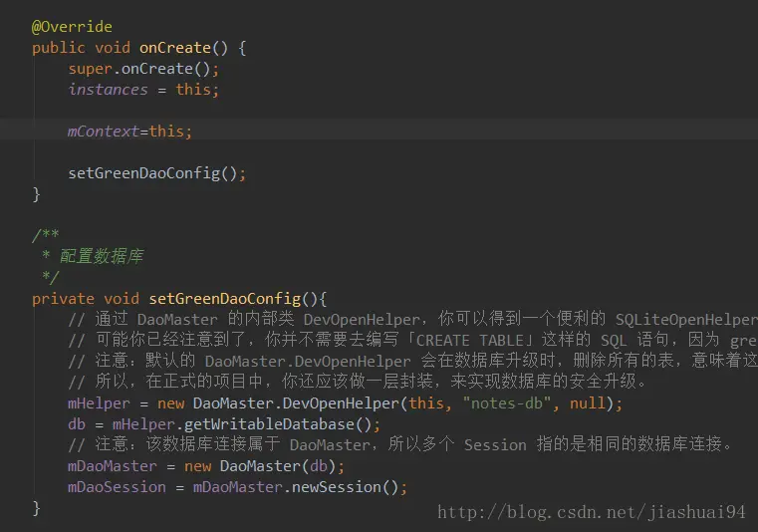758x532 pixels.
Task: Click the 'mDaoMaster = new DaoMaster(db);' line
Action: pos(206,466)
